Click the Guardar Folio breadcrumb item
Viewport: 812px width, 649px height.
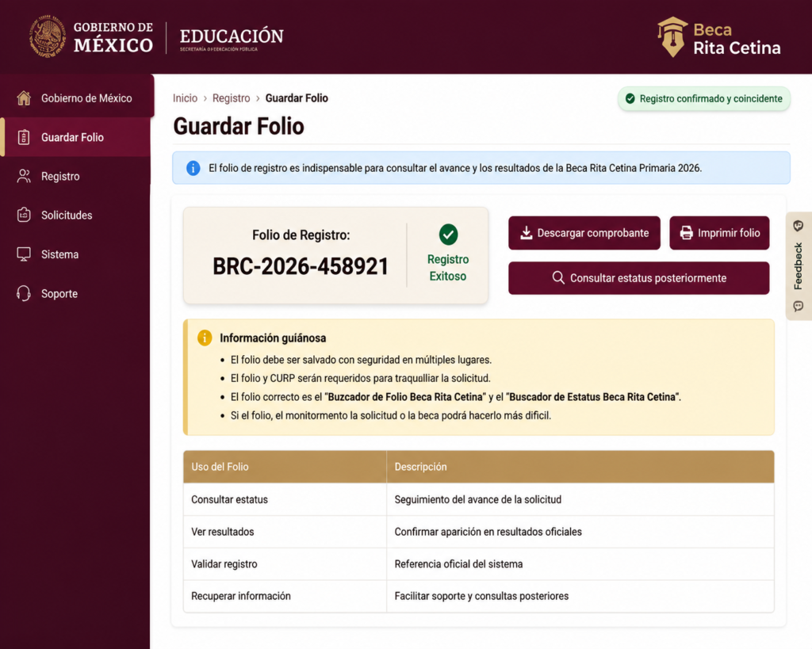pos(297,97)
